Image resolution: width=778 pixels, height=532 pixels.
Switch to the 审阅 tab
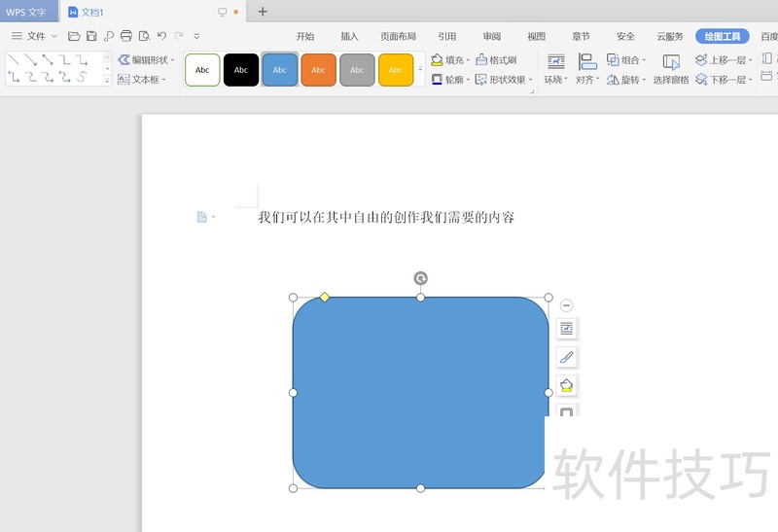click(492, 36)
